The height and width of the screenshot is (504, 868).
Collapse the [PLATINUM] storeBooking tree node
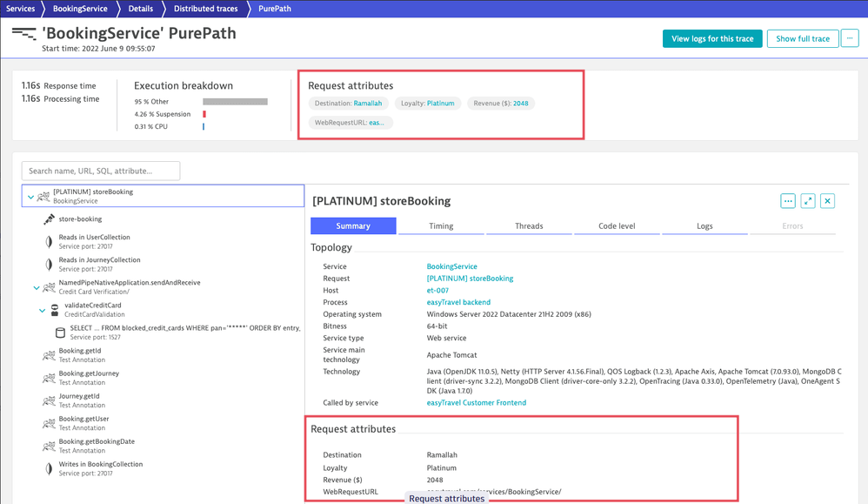31,197
